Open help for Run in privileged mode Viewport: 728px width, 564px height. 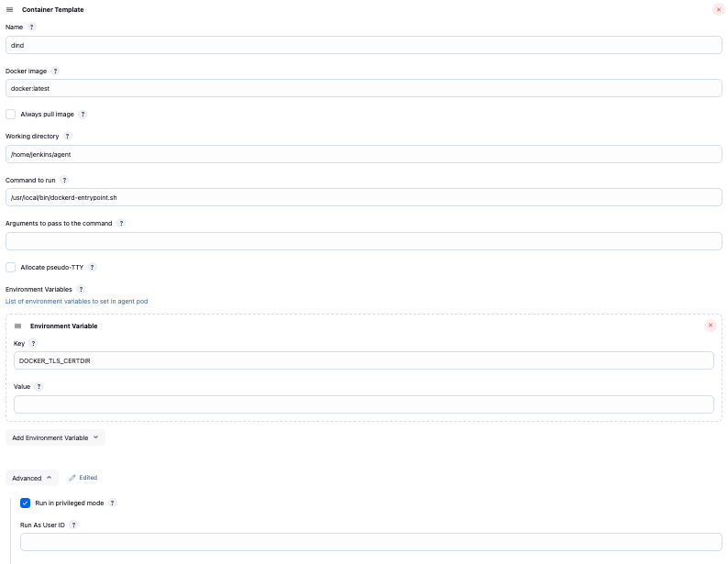pos(113,503)
